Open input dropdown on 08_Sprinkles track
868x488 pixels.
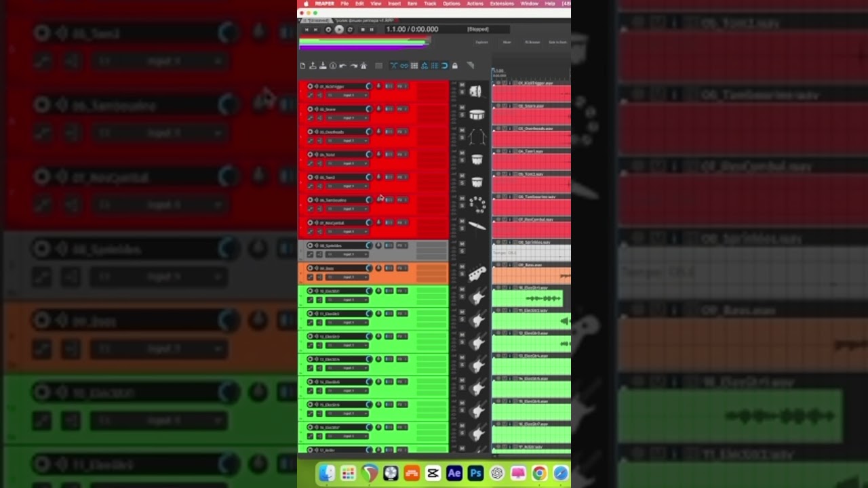coord(347,254)
